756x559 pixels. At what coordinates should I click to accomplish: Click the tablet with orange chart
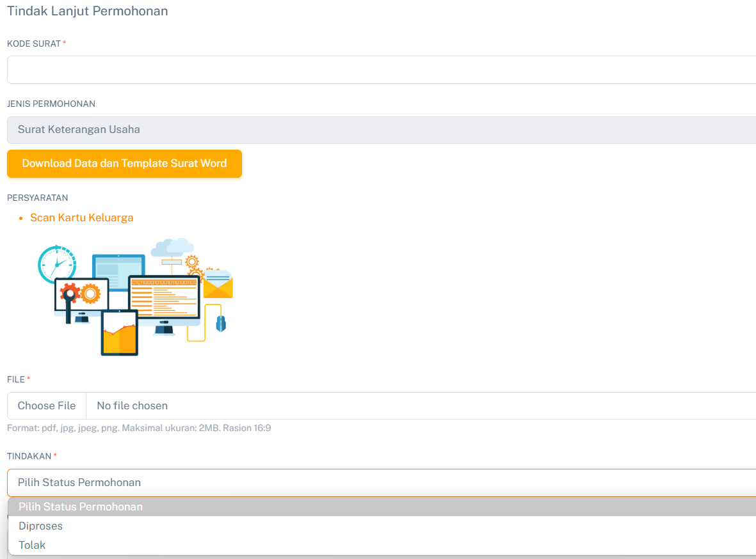pos(119,333)
